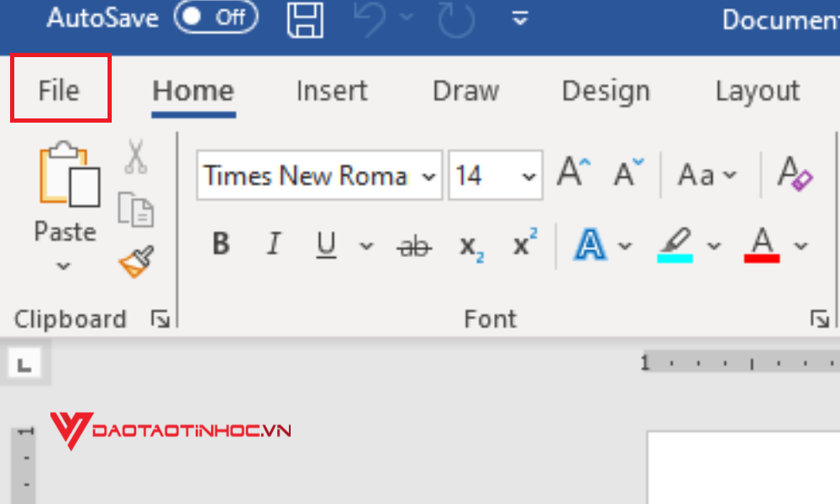
Task: Toggle bold formatting
Action: (x=220, y=244)
